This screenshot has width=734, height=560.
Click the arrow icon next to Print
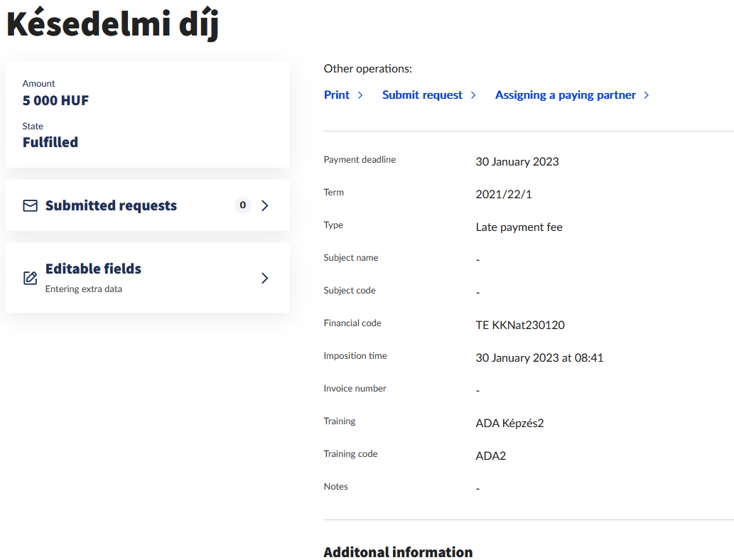(x=361, y=95)
